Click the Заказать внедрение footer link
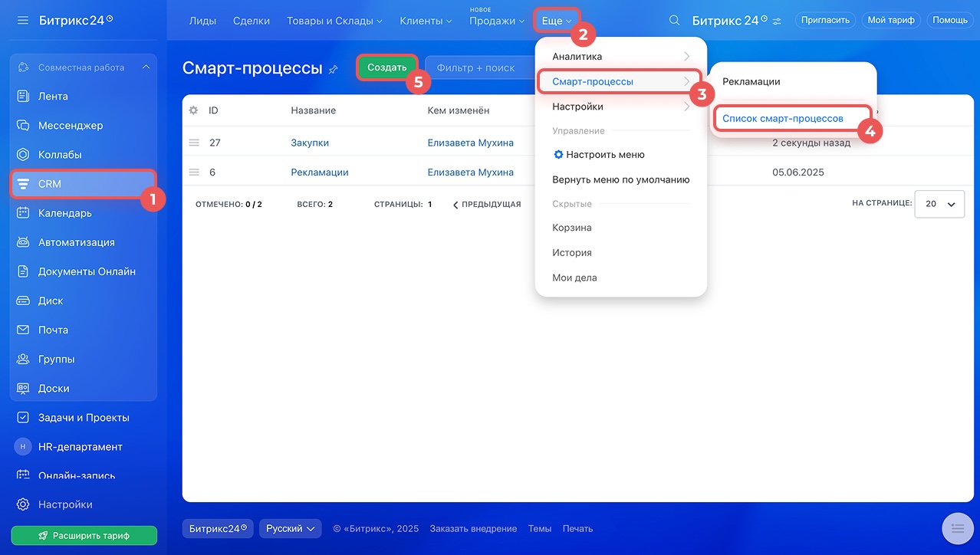980x555 pixels. pyautogui.click(x=473, y=529)
